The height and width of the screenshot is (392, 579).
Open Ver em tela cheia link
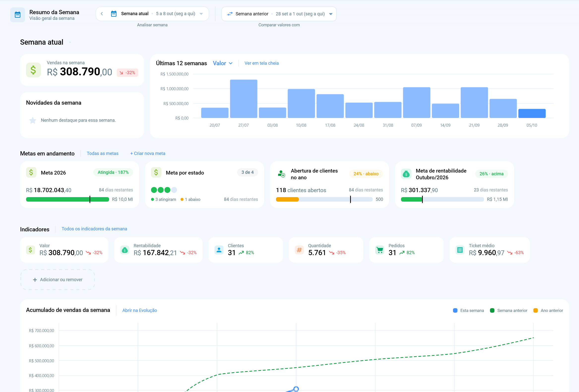[x=262, y=63]
